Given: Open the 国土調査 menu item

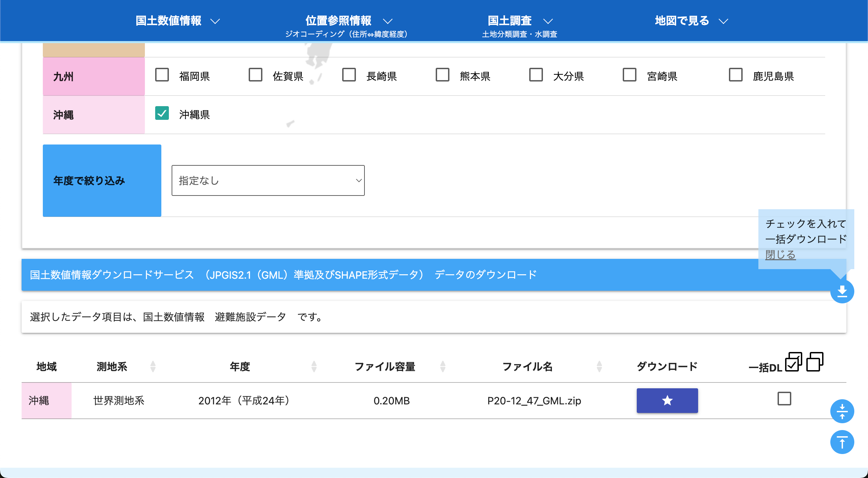Looking at the screenshot, I should (x=509, y=21).
